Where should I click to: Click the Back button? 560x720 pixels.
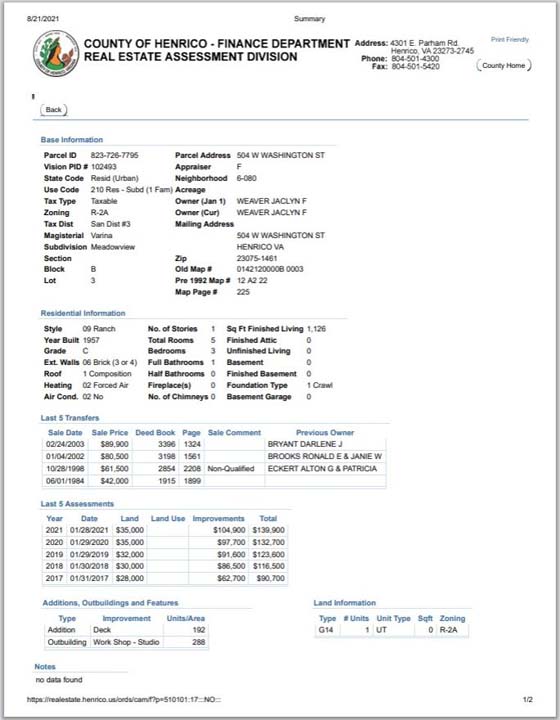coord(54,110)
